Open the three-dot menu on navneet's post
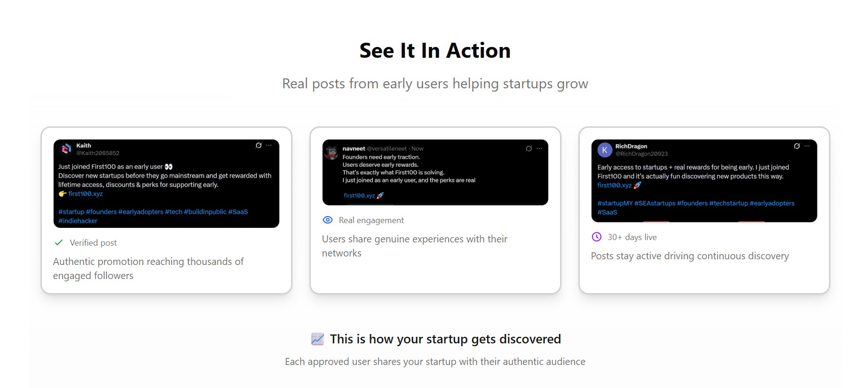The height and width of the screenshot is (388, 868). pos(539,148)
